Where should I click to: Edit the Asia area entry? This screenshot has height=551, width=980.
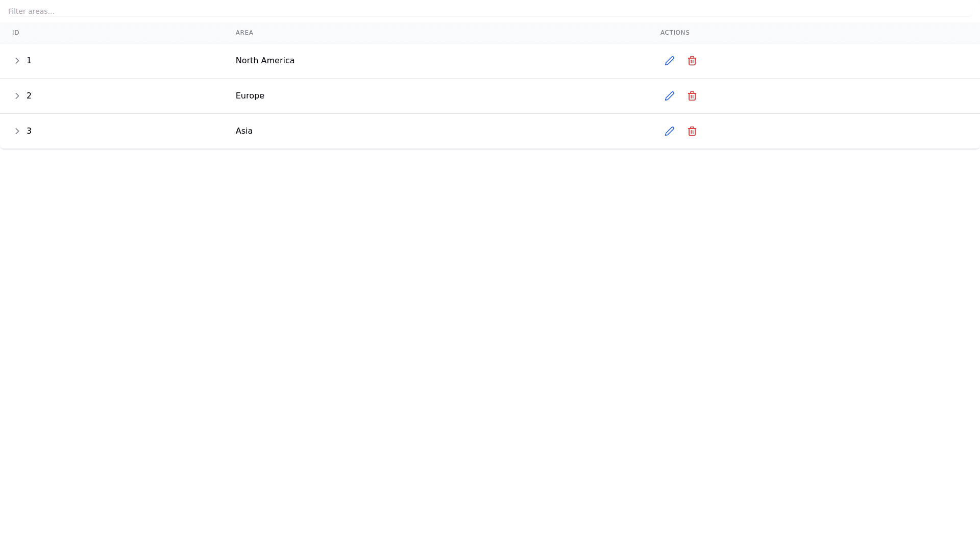[669, 131]
